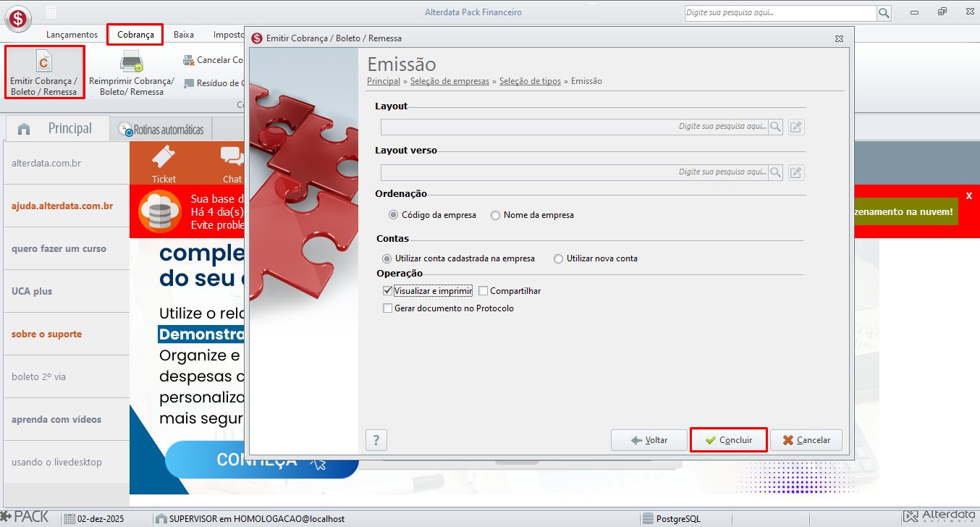980x527 pixels.
Task: Switch to the Baixa ribbon tab
Action: pos(184,35)
